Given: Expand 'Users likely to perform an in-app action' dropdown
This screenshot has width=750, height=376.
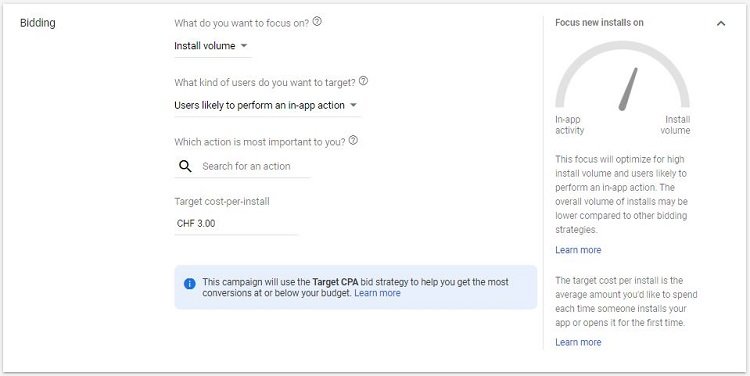Looking at the screenshot, I should coord(266,105).
